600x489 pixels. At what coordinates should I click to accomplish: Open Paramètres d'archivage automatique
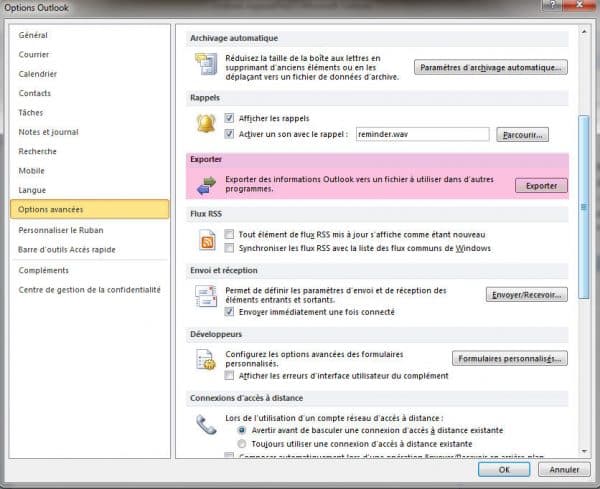491,67
